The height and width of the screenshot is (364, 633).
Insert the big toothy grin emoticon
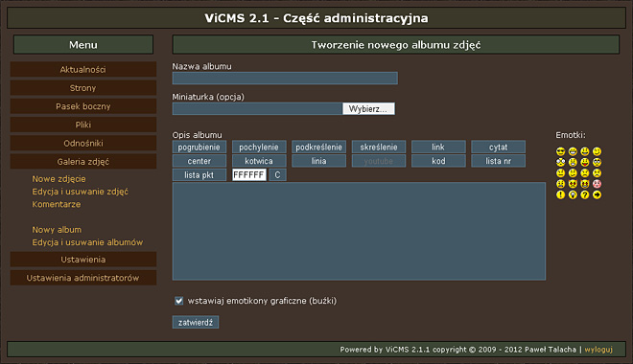click(573, 151)
